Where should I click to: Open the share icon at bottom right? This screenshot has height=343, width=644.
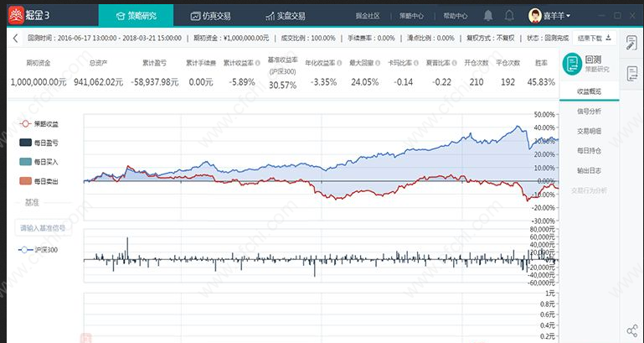pyautogui.click(x=632, y=330)
